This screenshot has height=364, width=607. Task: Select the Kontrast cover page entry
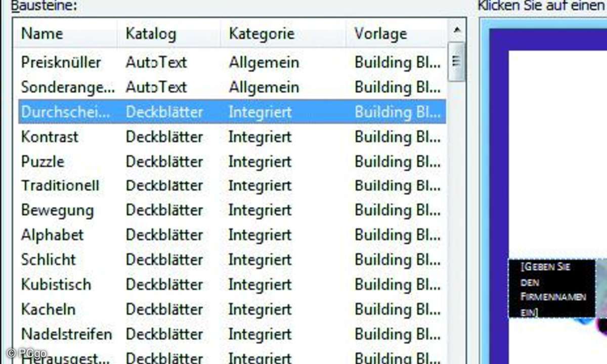tap(50, 136)
